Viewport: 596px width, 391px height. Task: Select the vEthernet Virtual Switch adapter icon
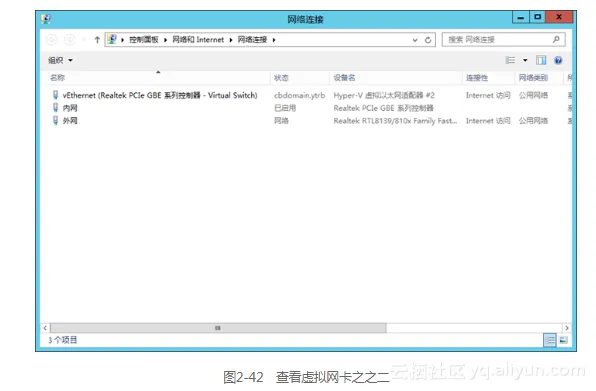[x=55, y=95]
